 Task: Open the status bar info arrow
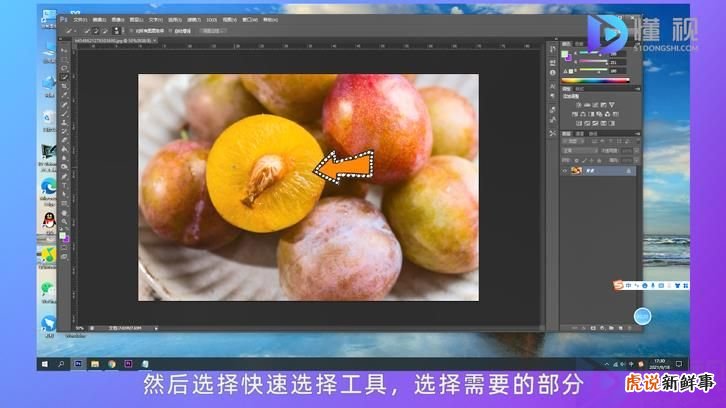[156, 328]
